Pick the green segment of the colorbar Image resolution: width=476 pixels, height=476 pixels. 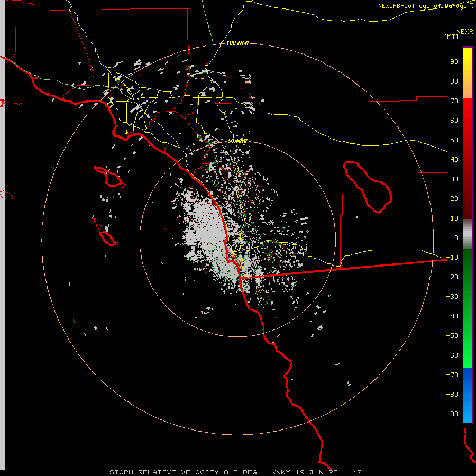[467, 309]
